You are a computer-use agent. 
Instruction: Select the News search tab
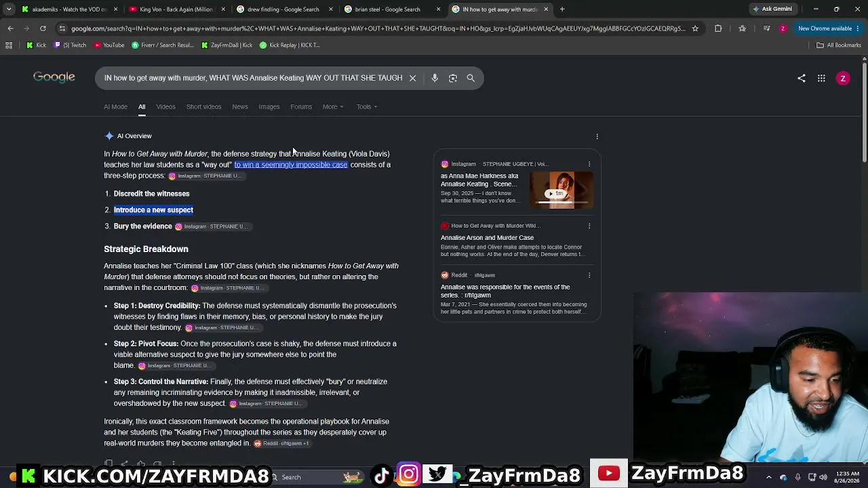click(240, 106)
